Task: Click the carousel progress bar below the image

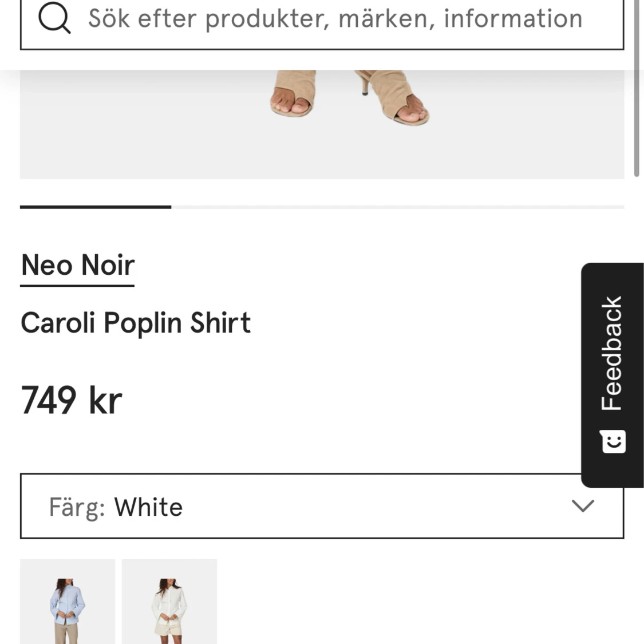Action: click(322, 207)
